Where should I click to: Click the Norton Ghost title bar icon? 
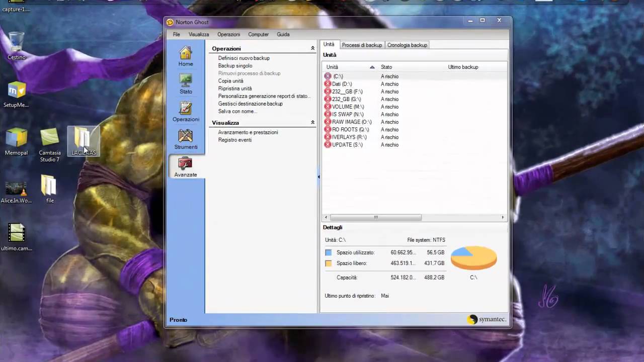tap(170, 22)
